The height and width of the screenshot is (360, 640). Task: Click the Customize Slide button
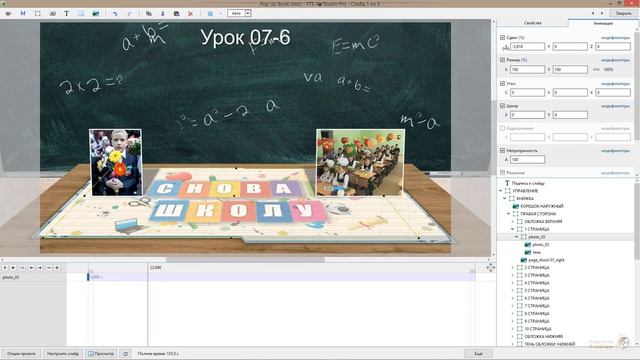pos(63,354)
